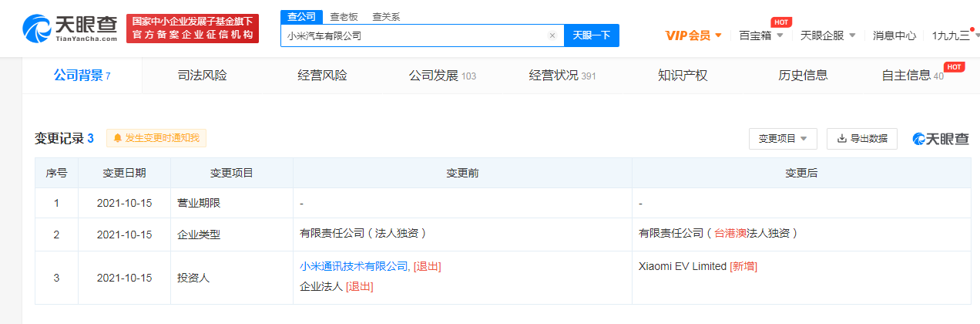Screen dimensions: 980x324
Task: Click the bell icon for change notifications
Action: point(118,138)
